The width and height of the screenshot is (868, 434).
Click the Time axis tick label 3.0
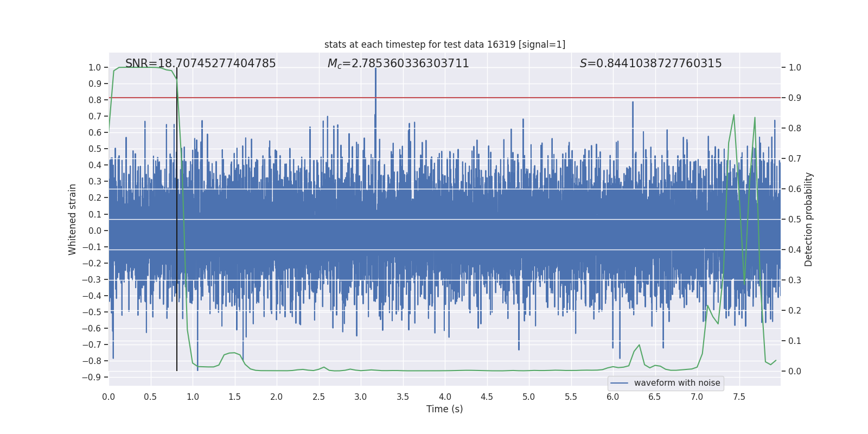click(361, 397)
